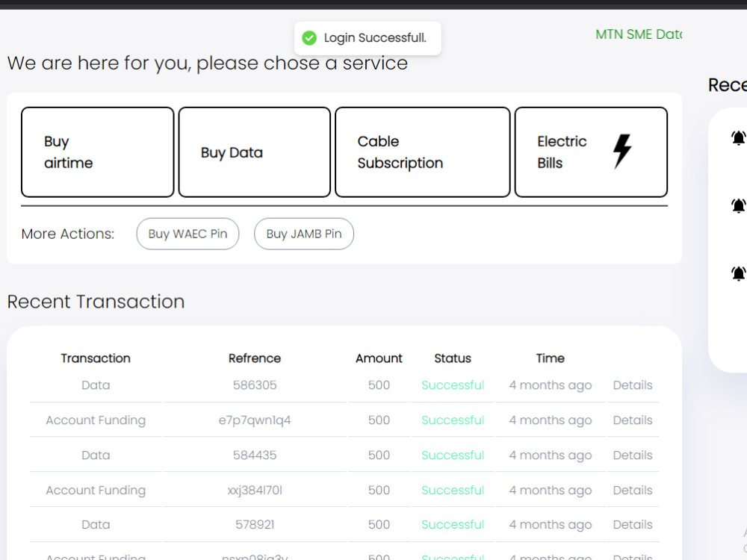Screen dimensions: 747x560
Task: Click the Recent Transaction heading
Action: pyautogui.click(x=96, y=302)
